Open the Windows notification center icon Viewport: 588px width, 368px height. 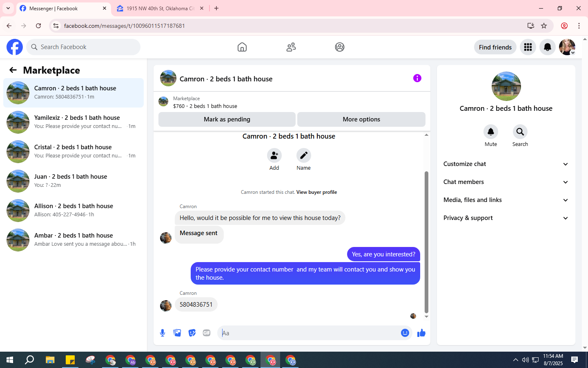point(575,360)
